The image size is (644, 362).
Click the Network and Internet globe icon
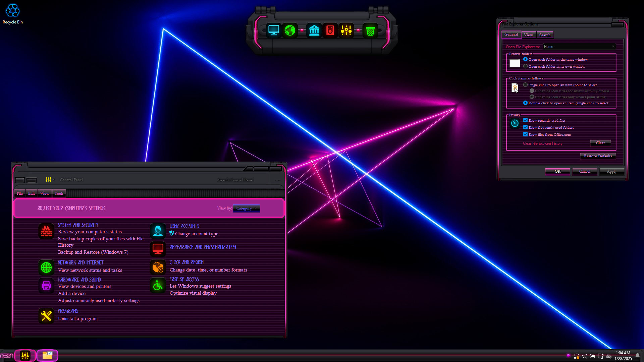(46, 267)
